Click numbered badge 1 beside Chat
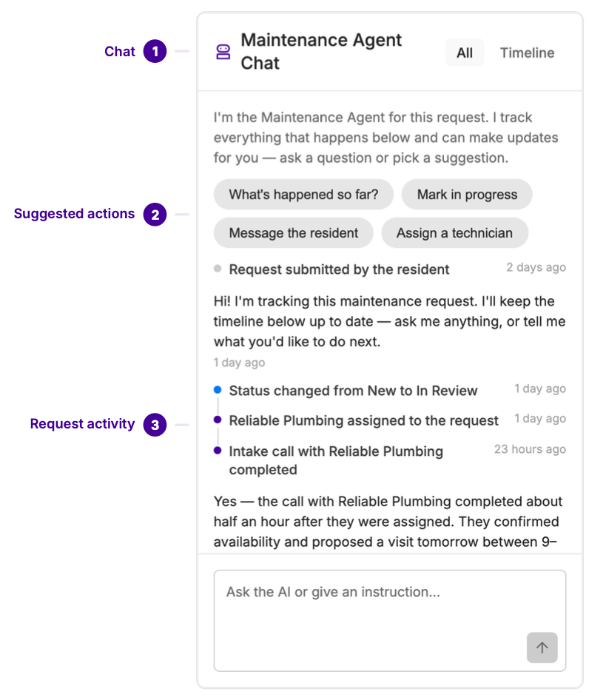 (x=155, y=51)
